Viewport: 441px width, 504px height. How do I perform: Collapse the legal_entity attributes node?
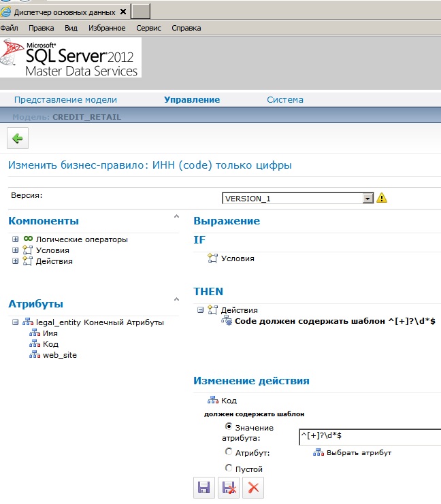coord(15,322)
